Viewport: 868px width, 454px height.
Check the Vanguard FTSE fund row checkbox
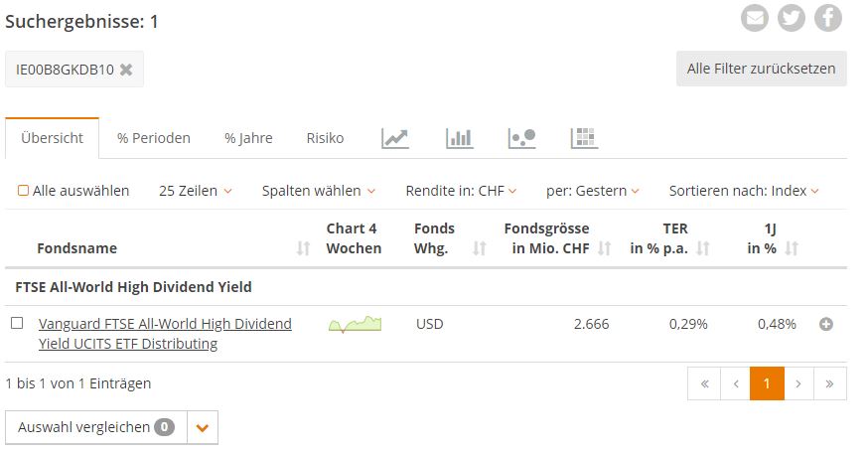click(17, 323)
